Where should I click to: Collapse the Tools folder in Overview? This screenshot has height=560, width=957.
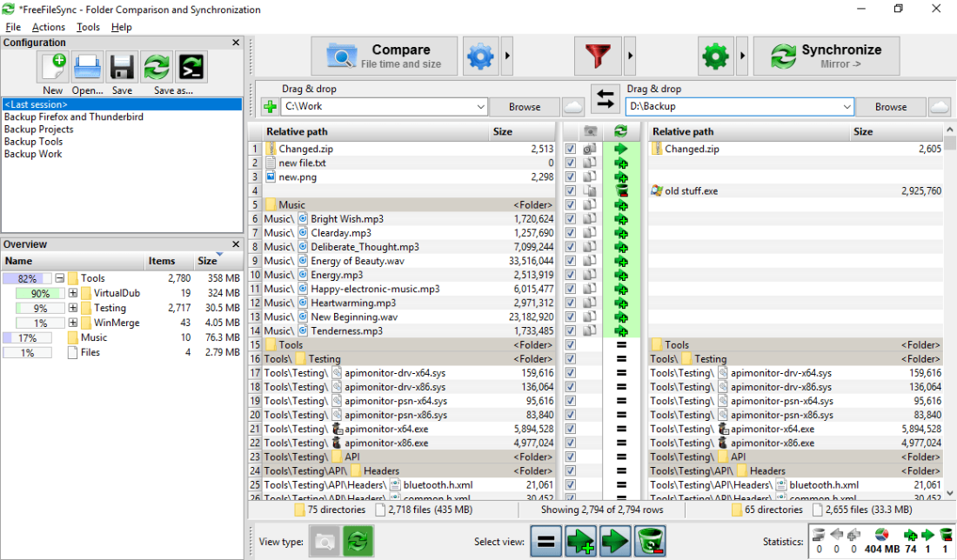tap(60, 278)
